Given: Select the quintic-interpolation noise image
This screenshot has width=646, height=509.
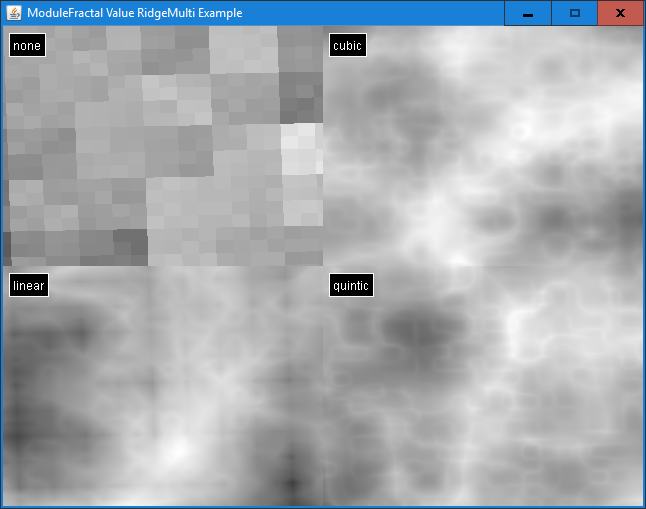Looking at the screenshot, I should coord(483,385).
